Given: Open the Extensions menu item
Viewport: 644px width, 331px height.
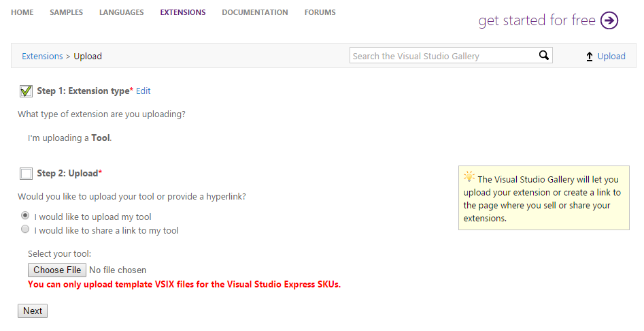Looking at the screenshot, I should (182, 12).
